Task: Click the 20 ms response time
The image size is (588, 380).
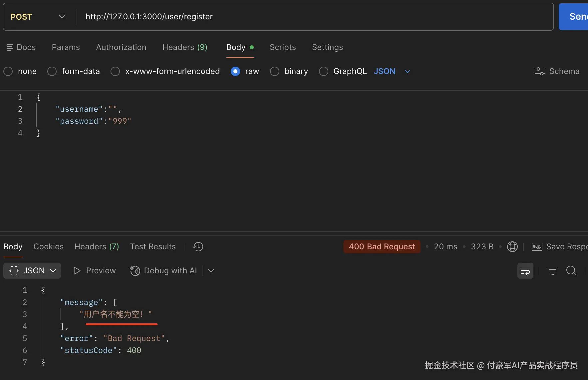Action: [445, 247]
